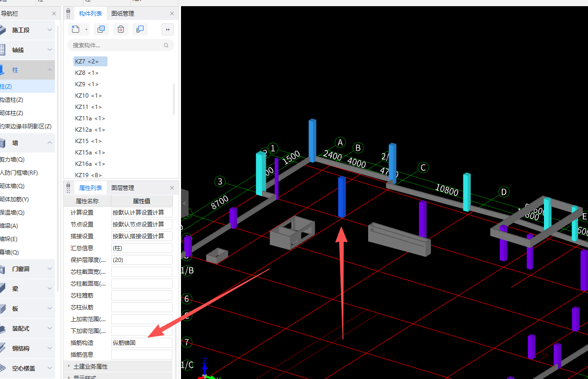Viewport: 588px width, 379px height.
Task: Expand the 施工段 navigation section
Action: coord(50,30)
